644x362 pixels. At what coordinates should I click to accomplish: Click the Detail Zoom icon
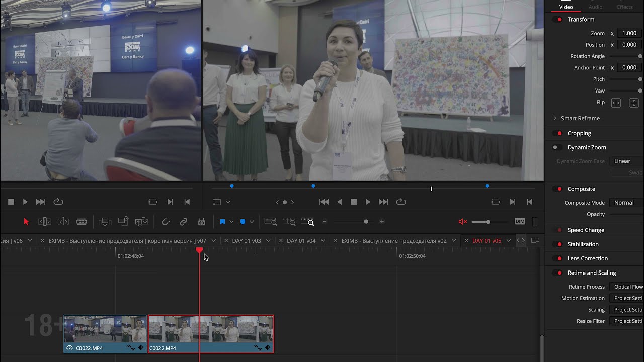(x=289, y=222)
